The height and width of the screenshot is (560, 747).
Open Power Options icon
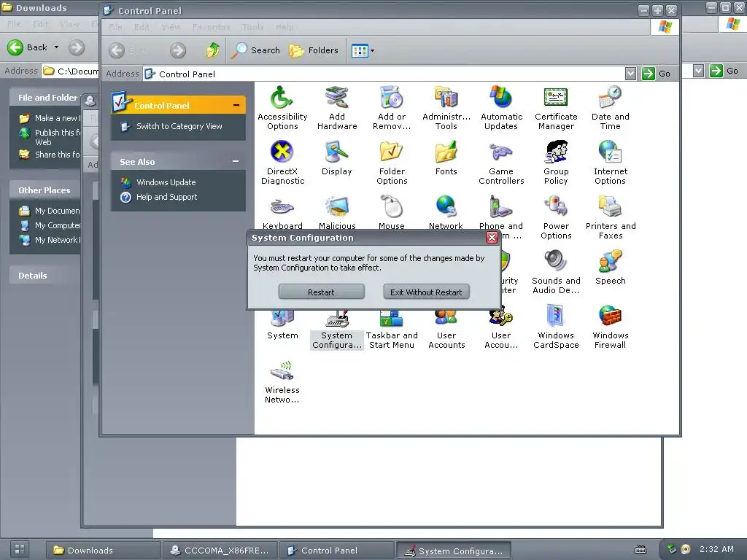[556, 217]
